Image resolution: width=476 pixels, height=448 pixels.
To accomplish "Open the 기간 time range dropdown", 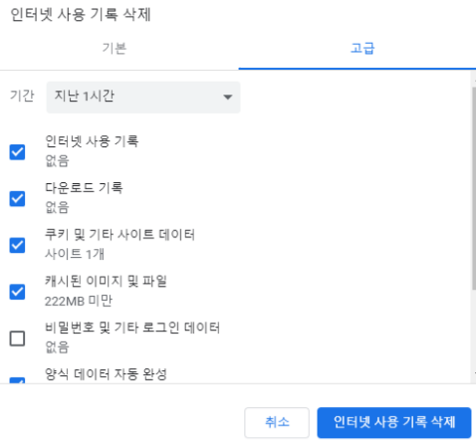I will (x=143, y=97).
